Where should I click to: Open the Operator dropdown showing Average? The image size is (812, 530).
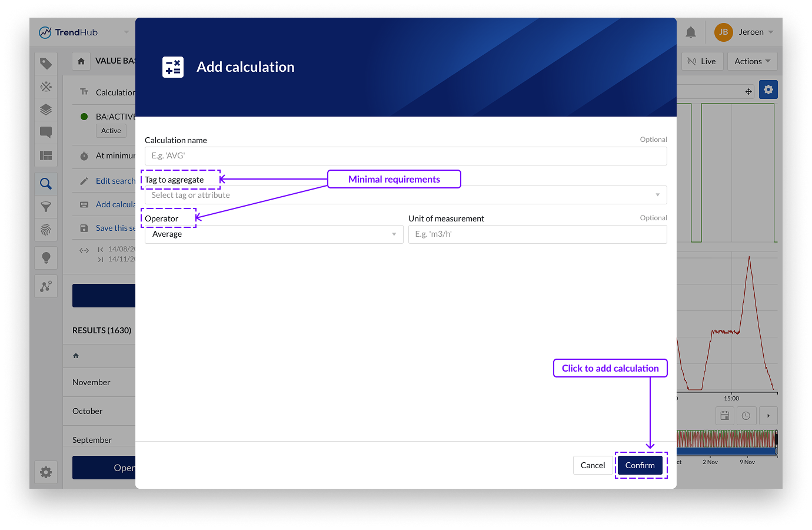pos(274,234)
